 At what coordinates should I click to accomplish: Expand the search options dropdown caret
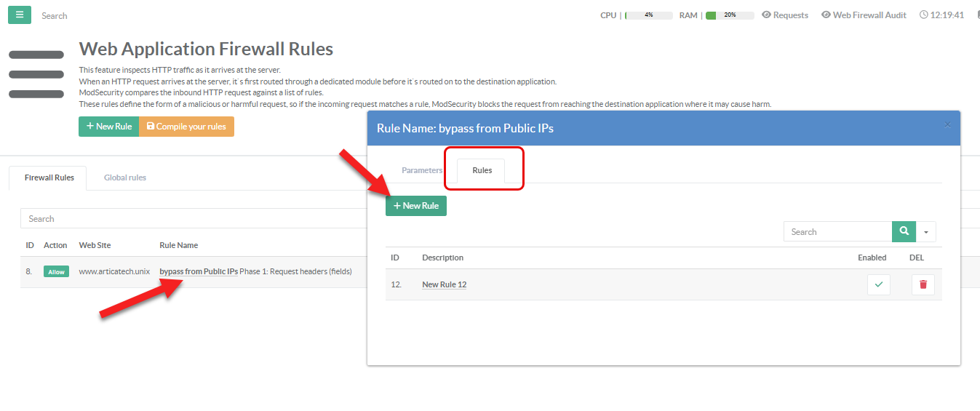point(925,232)
